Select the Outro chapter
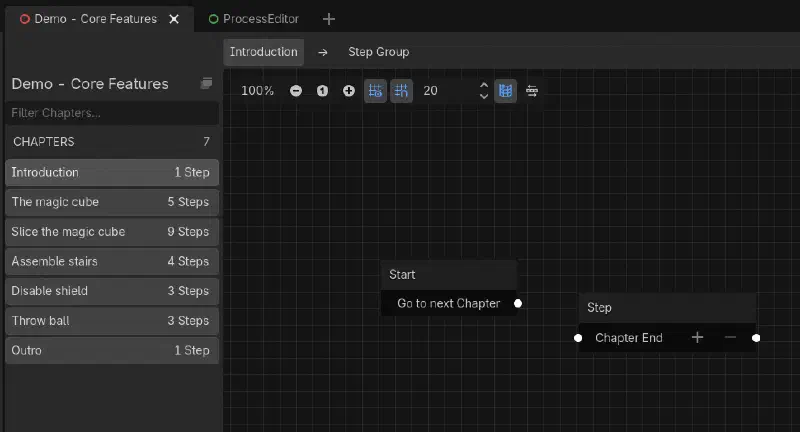800x432 pixels. (x=112, y=350)
